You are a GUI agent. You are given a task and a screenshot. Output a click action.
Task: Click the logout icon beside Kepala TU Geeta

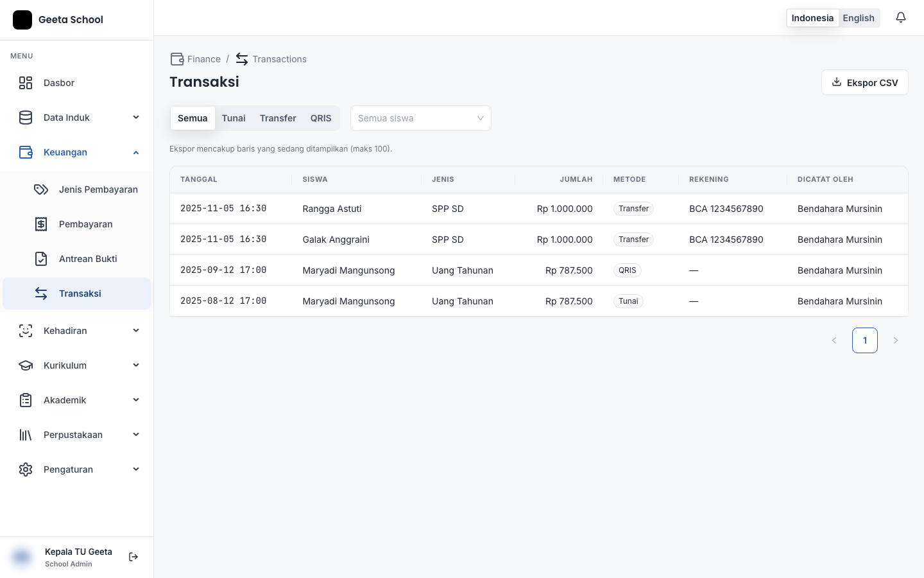(133, 557)
